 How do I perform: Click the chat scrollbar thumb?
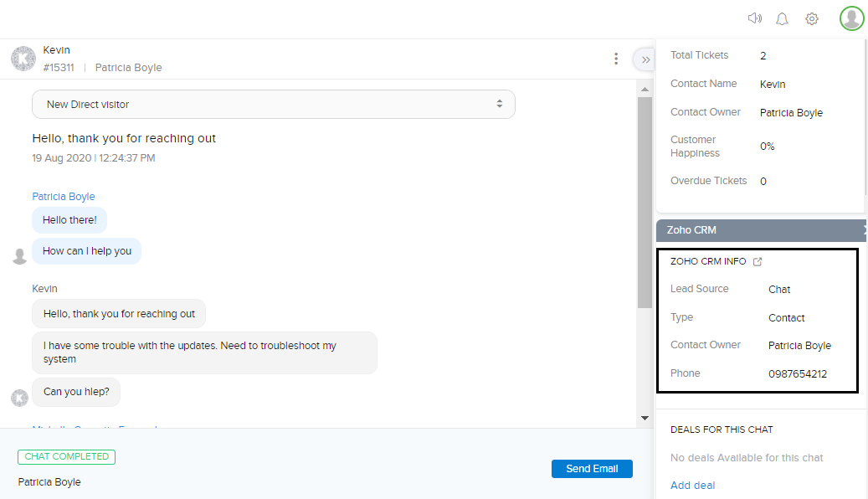click(645, 203)
